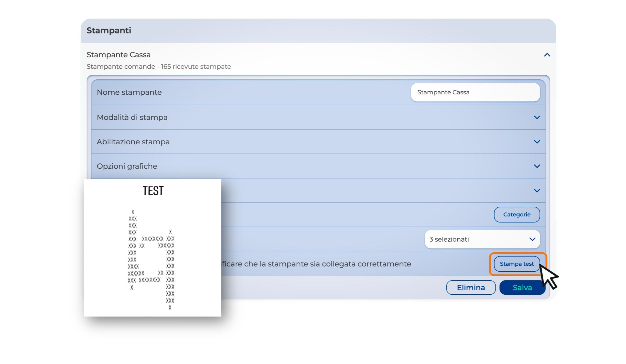Click the TEST receipt preview image

pyautogui.click(x=152, y=248)
